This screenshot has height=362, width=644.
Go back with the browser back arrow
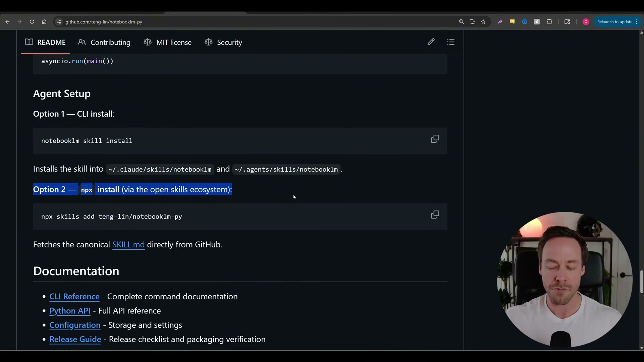click(x=7, y=22)
